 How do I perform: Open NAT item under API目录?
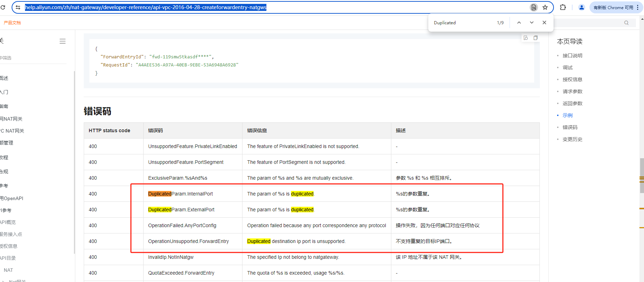[8, 270]
